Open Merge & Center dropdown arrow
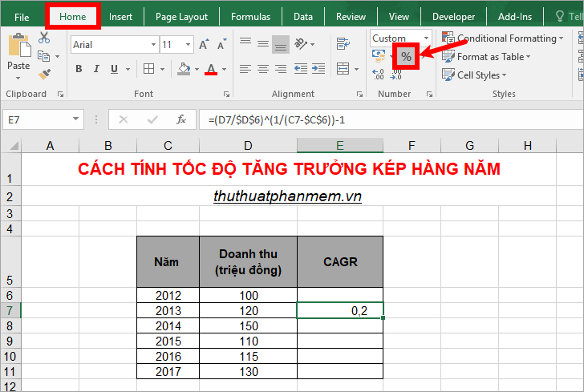 coord(356,69)
